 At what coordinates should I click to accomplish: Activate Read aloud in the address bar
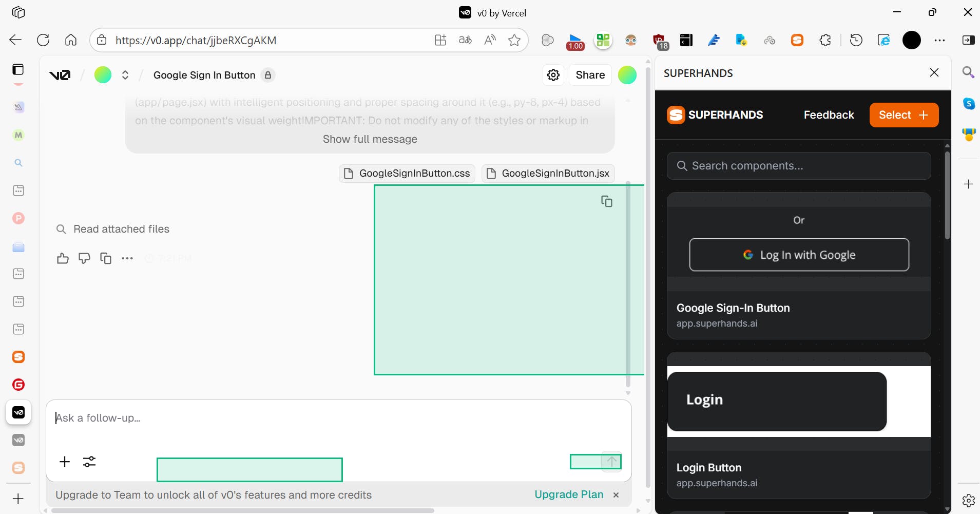(490, 40)
